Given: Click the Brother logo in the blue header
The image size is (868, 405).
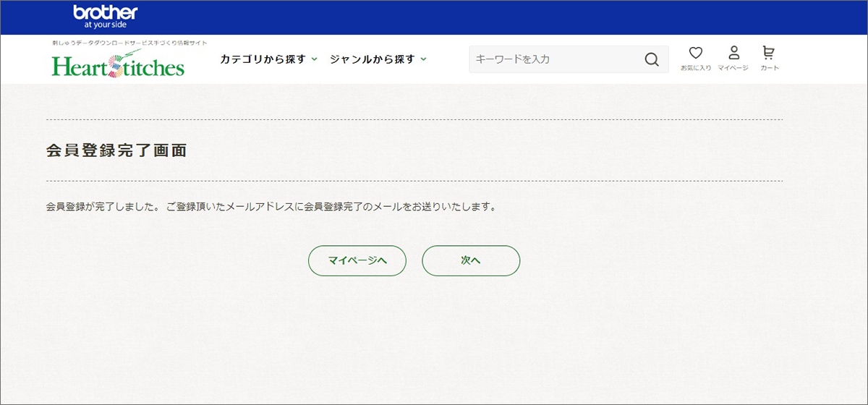Looking at the screenshot, I should 106,12.
